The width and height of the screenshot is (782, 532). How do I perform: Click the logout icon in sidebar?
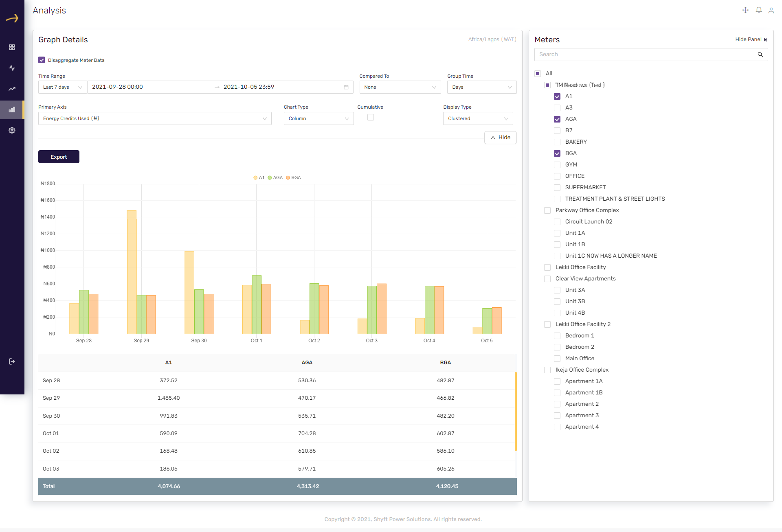click(12, 361)
